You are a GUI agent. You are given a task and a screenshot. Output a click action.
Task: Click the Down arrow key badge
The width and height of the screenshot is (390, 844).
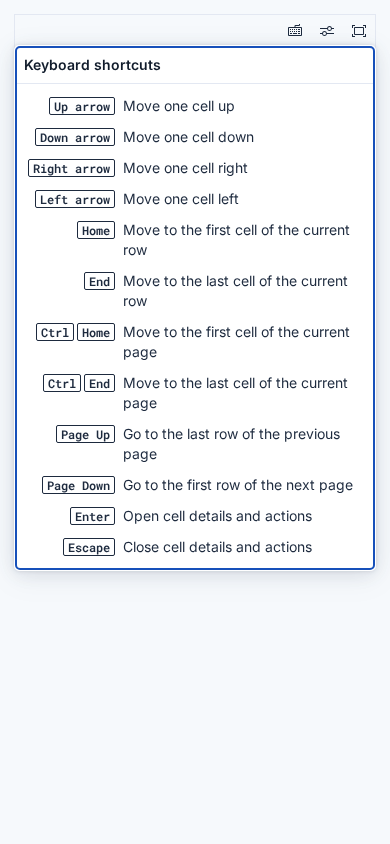pos(75,137)
